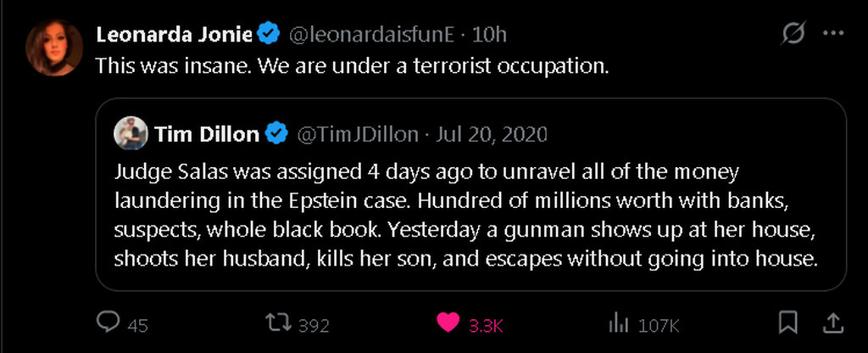Click the repost arrows icon
The height and width of the screenshot is (353, 868).
pyautogui.click(x=276, y=323)
